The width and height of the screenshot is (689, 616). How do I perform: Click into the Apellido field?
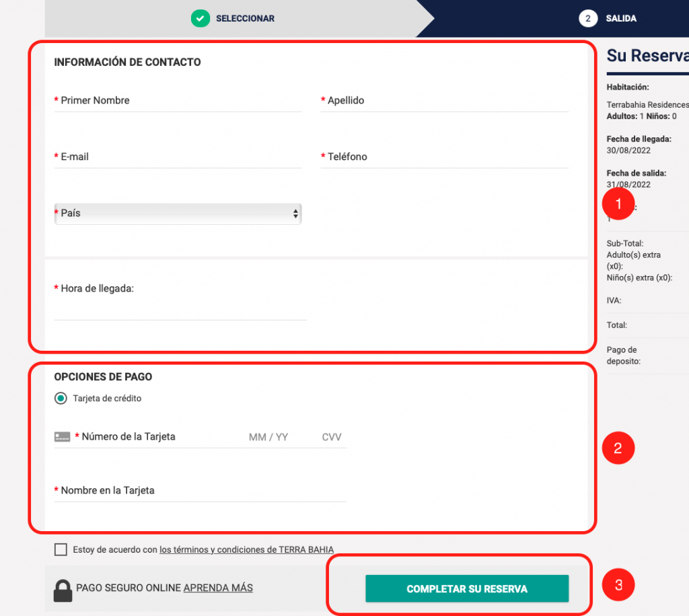point(444,101)
